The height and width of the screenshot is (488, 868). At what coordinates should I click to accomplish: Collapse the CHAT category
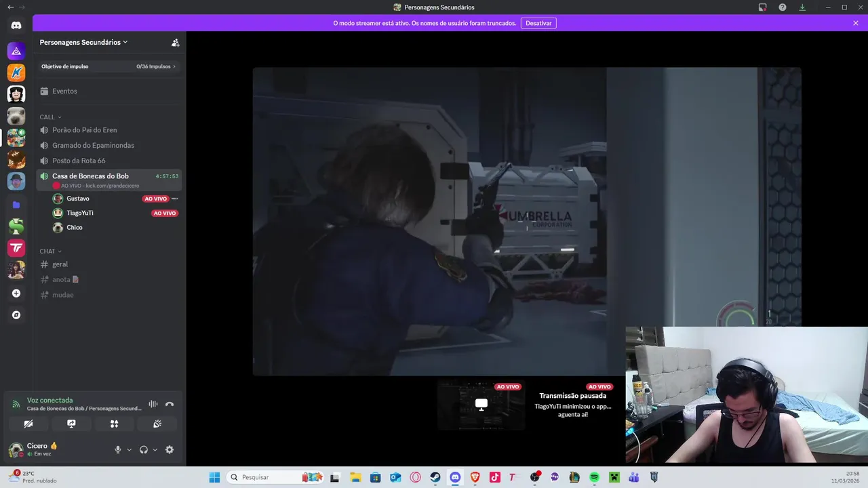[50, 251]
